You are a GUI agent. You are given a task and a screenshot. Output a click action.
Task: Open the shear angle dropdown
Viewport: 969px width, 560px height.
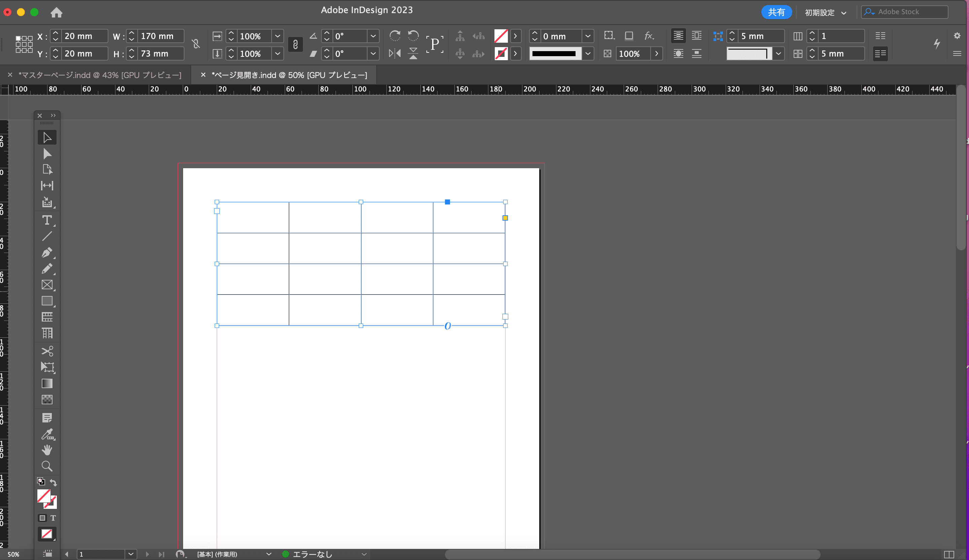(x=373, y=54)
